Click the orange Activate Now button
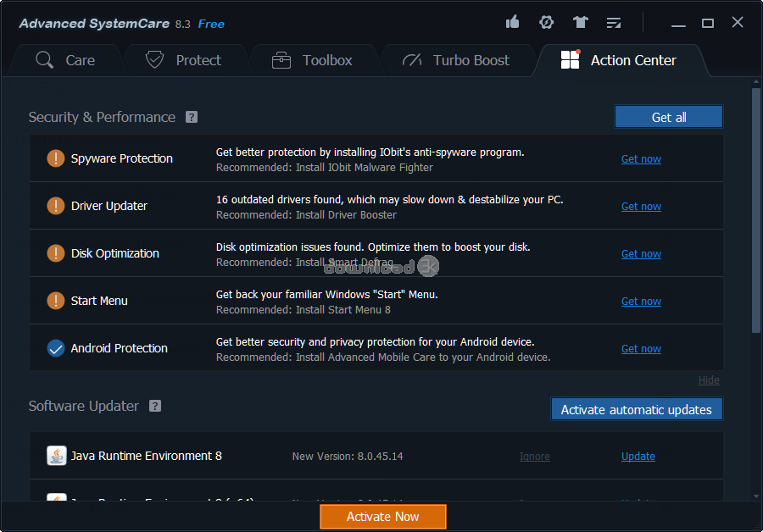Image resolution: width=763 pixels, height=532 pixels. tap(383, 516)
